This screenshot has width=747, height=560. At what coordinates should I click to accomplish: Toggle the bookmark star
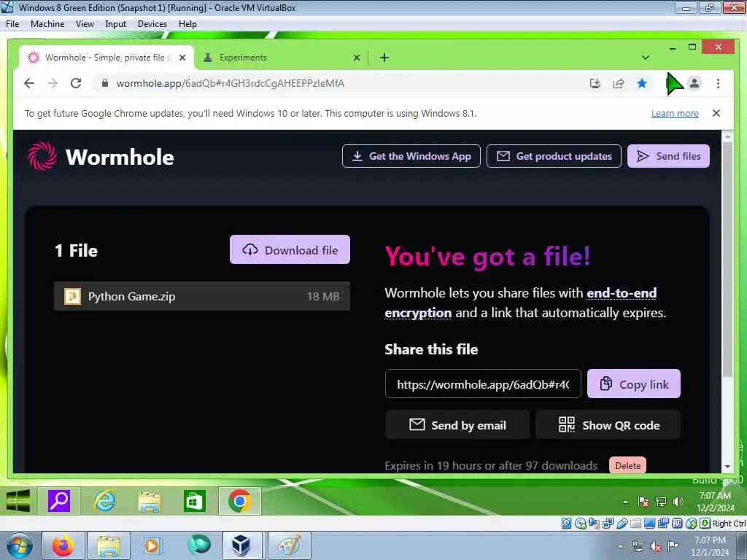(642, 84)
